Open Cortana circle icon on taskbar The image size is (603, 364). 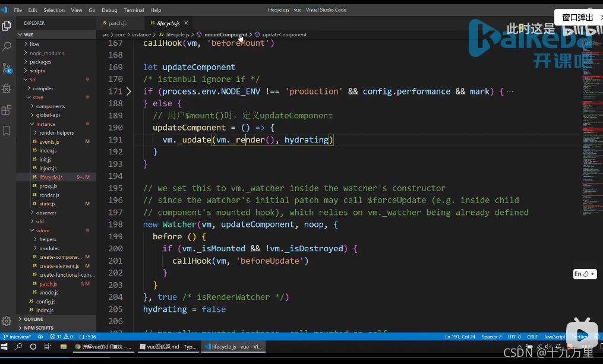pos(33,347)
